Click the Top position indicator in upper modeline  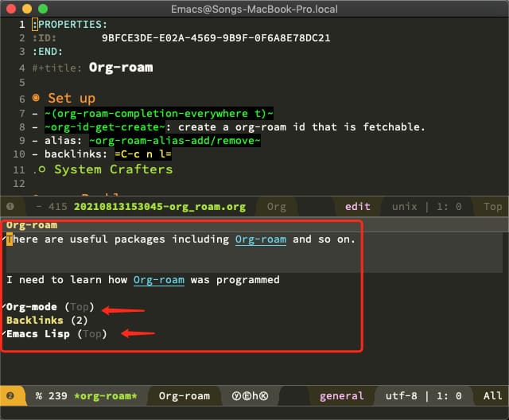coord(492,207)
